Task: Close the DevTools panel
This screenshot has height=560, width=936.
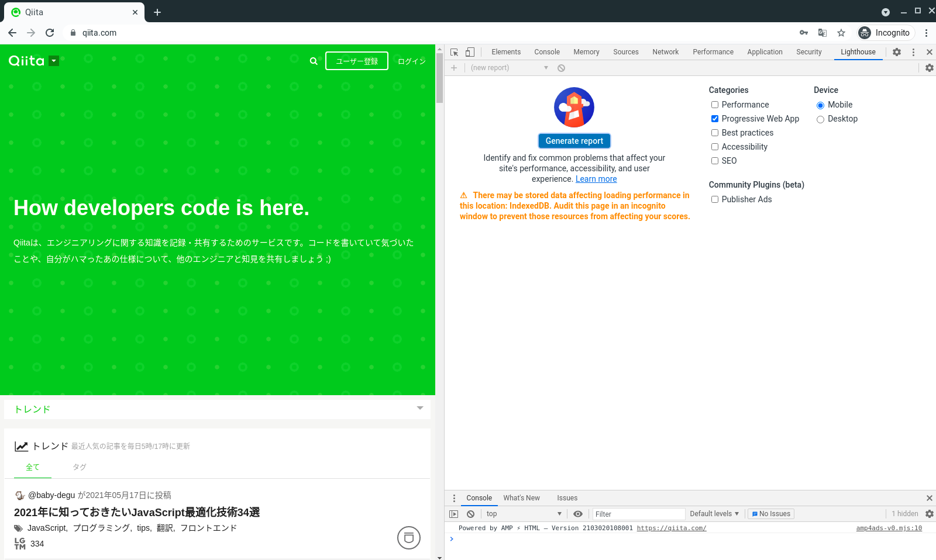Action: [929, 52]
